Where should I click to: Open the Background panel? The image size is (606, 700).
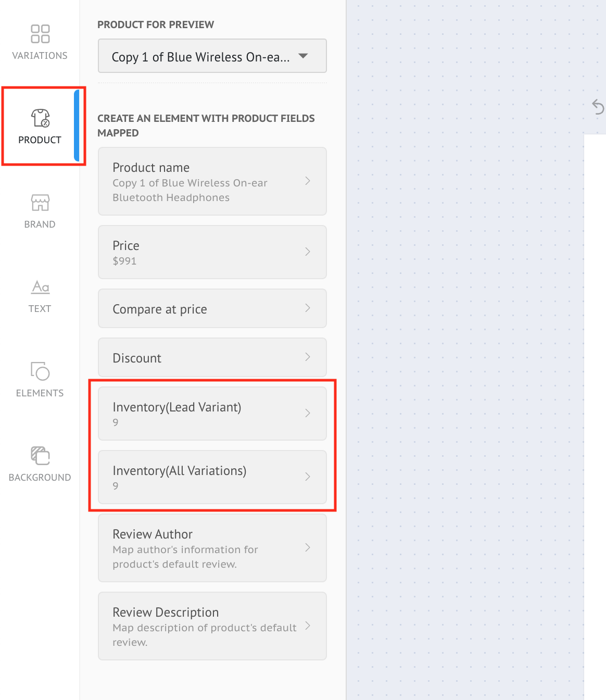tap(40, 463)
